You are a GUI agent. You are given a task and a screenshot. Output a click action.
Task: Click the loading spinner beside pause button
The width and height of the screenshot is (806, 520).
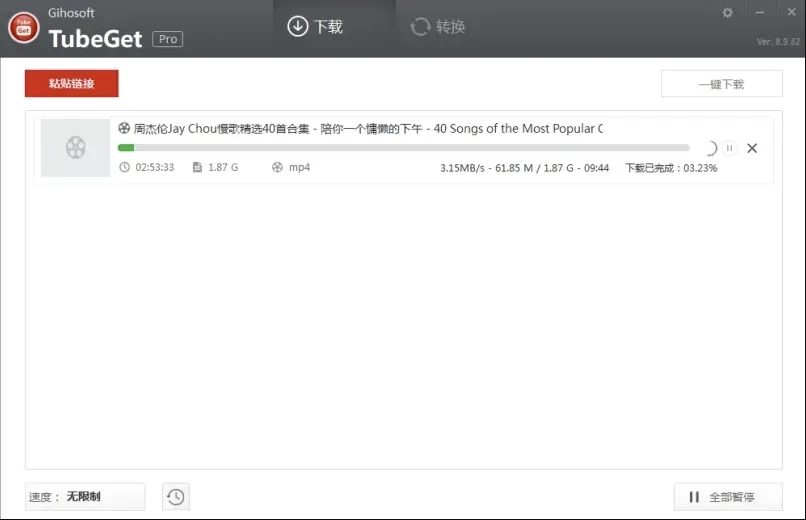click(710, 148)
